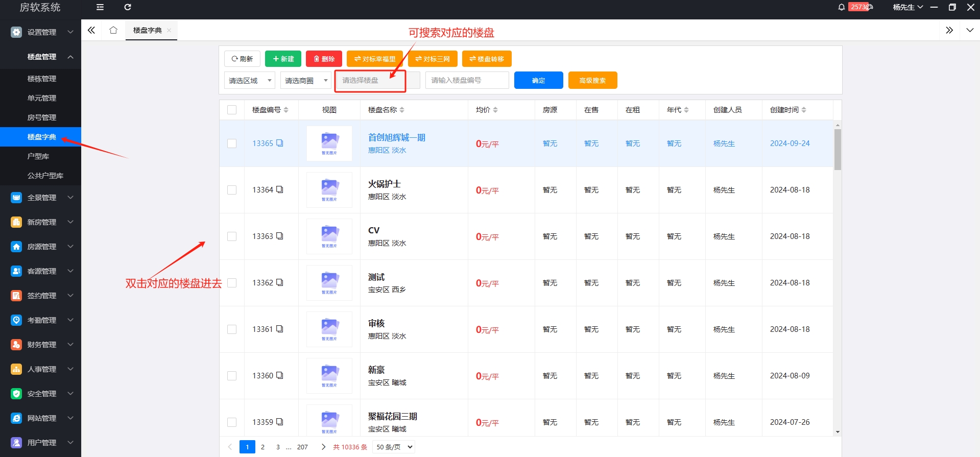Click the 考勤管理 sidebar icon
This screenshot has height=457, width=980.
pyautogui.click(x=16, y=320)
